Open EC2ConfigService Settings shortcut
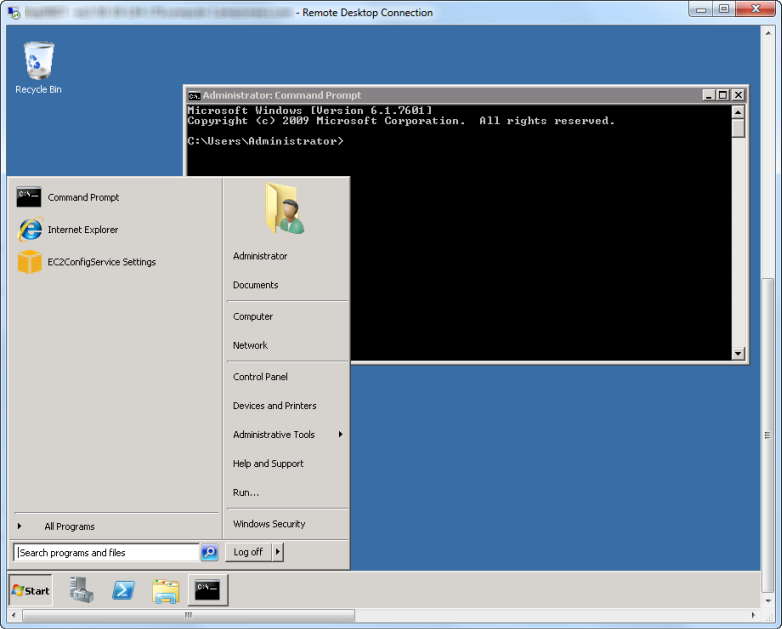Viewport: 782px width, 629px height. pos(101,262)
